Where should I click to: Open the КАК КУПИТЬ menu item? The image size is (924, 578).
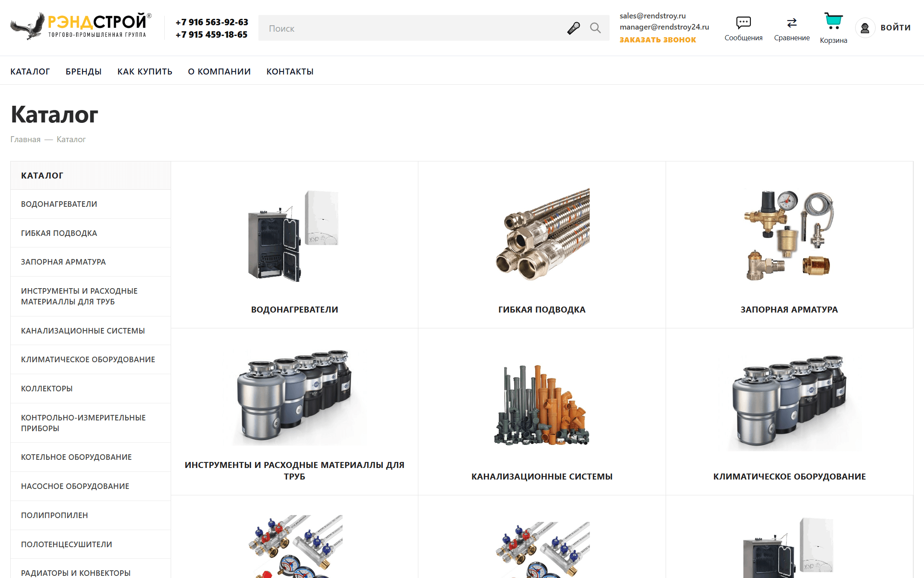tap(145, 72)
